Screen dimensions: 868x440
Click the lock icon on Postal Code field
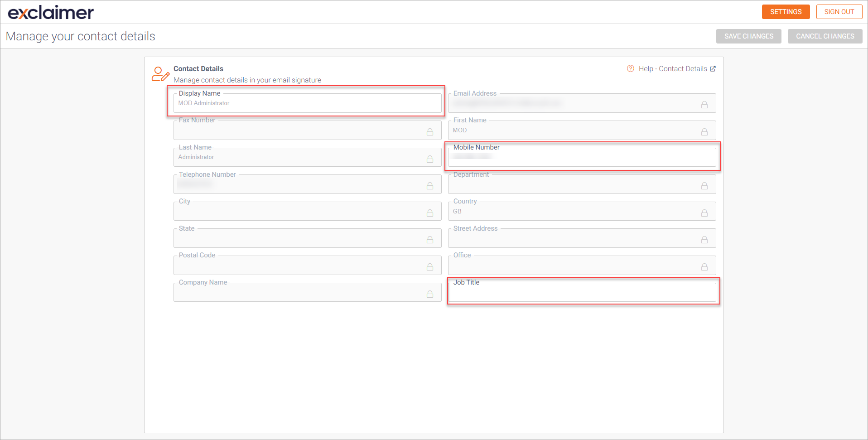pyautogui.click(x=430, y=267)
